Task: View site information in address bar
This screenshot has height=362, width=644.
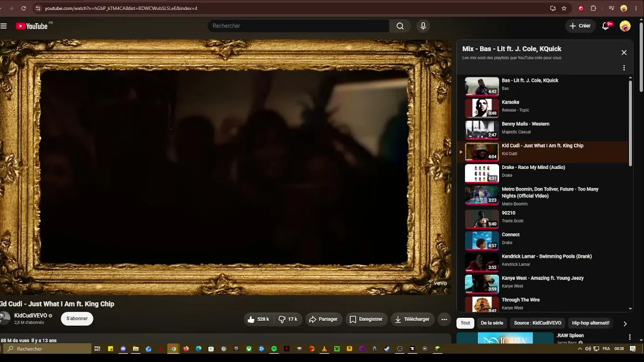Action: (x=38, y=8)
